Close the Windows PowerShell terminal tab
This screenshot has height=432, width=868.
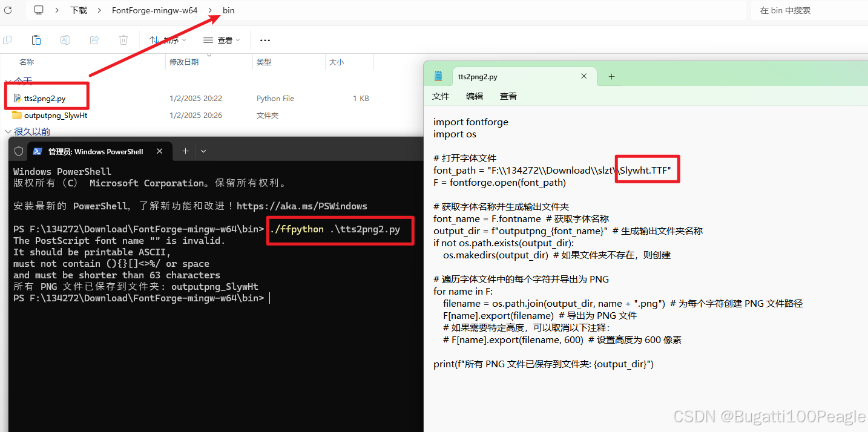click(x=160, y=151)
